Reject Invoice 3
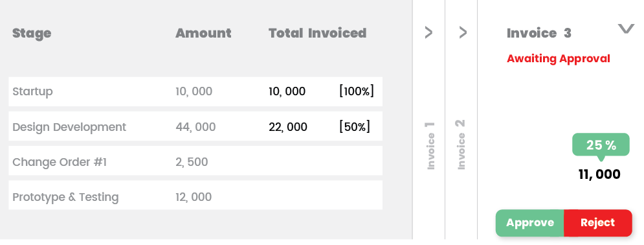The width and height of the screenshot is (644, 245). click(597, 223)
